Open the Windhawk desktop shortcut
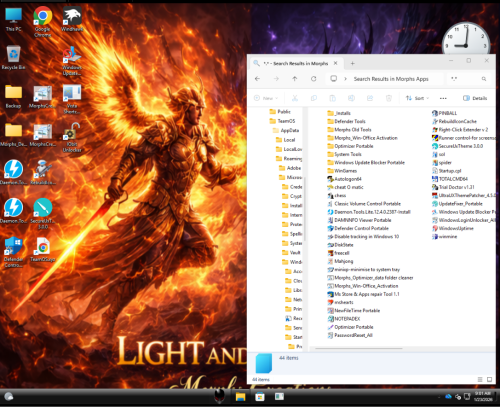The width and height of the screenshot is (500, 407). pos(72,19)
